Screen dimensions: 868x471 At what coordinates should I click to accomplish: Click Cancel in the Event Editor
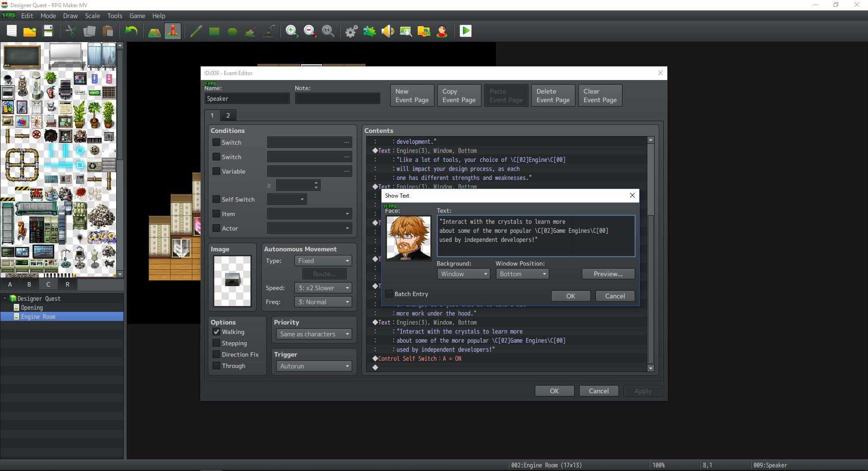coord(599,391)
